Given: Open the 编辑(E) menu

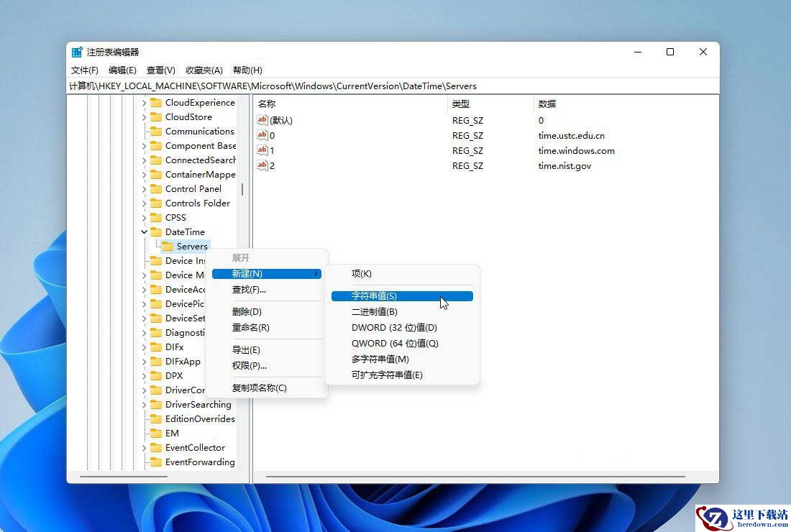Looking at the screenshot, I should click(122, 70).
